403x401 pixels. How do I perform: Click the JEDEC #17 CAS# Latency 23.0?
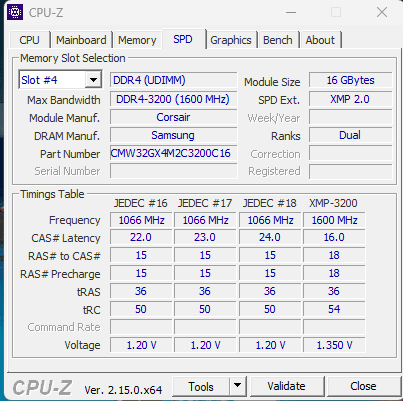(x=205, y=237)
